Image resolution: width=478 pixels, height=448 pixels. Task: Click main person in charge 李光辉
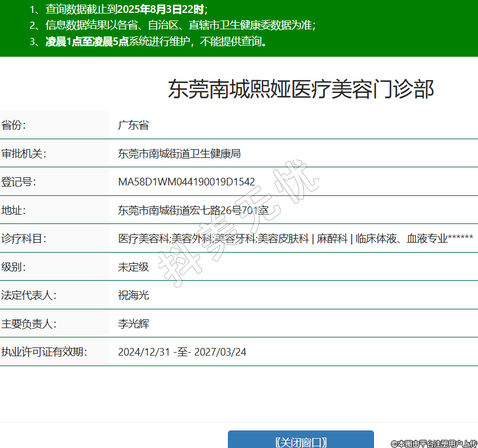(133, 323)
